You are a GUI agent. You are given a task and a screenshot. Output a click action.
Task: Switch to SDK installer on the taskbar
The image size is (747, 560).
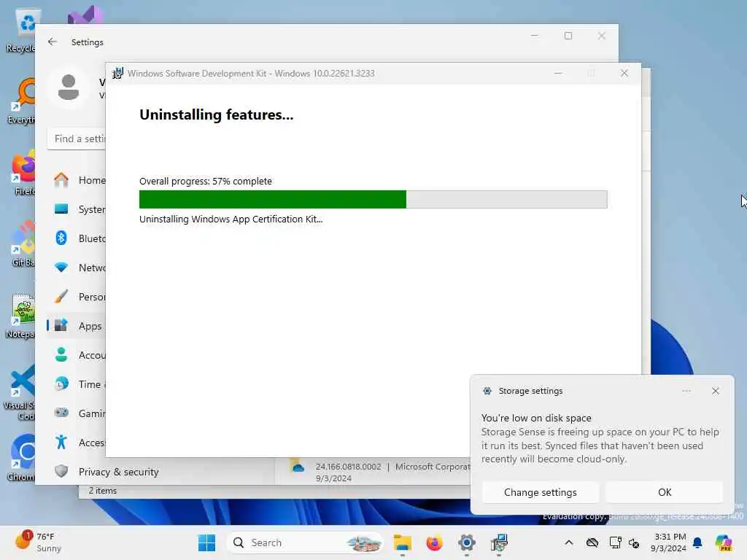point(499,542)
